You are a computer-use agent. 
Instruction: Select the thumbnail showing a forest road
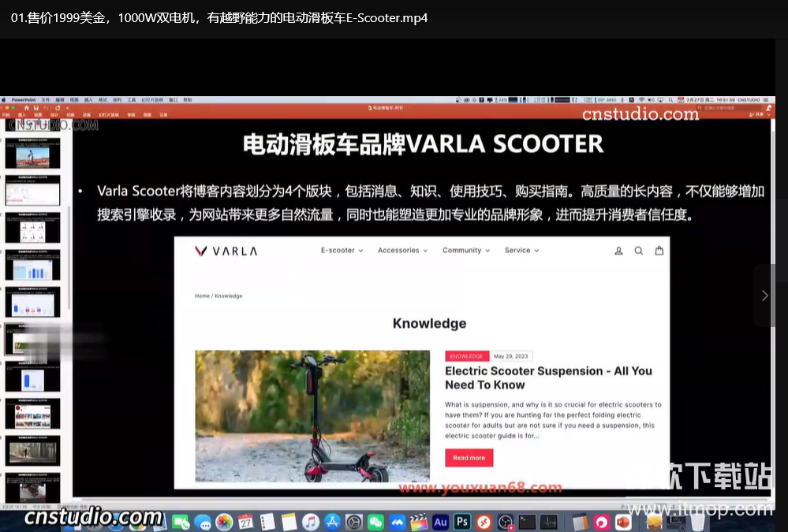32,452
